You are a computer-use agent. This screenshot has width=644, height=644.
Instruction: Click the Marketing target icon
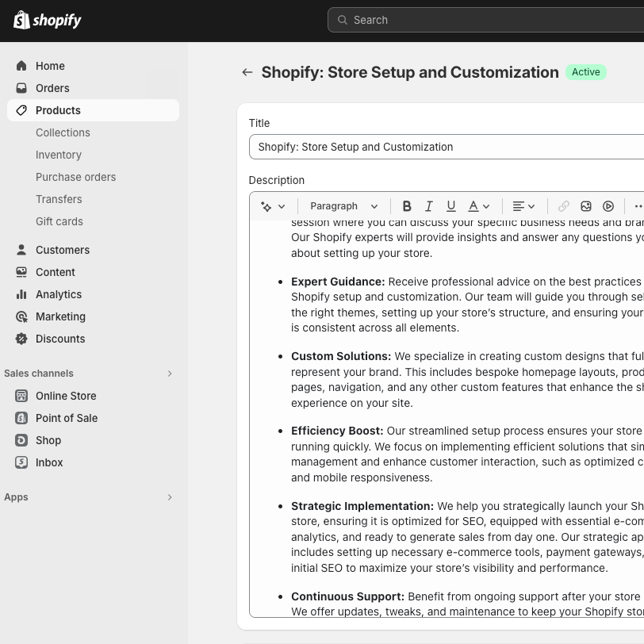(x=21, y=316)
